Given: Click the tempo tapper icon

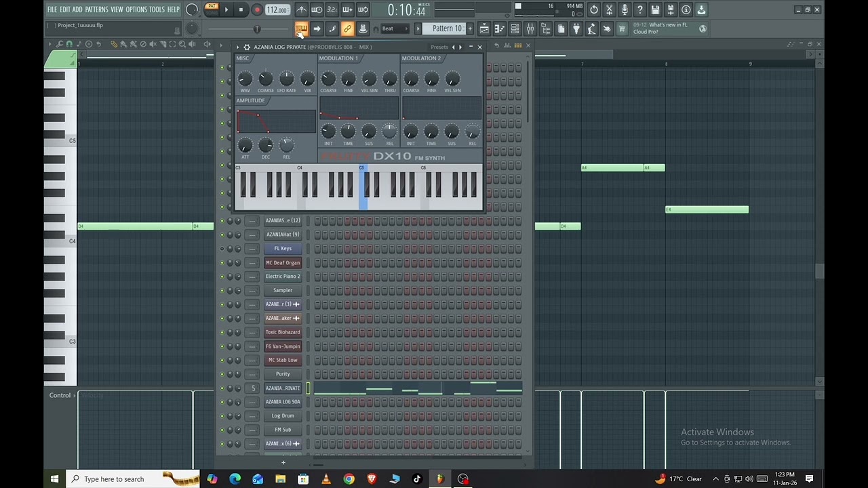Looking at the screenshot, I should click(591, 28).
